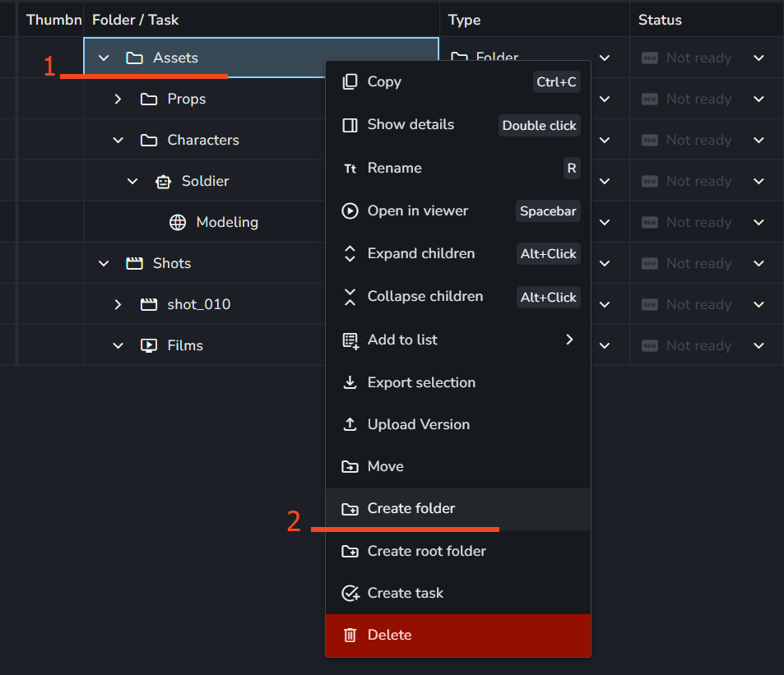Click the Create task checkmark icon
The width and height of the screenshot is (784, 675).
[350, 594]
